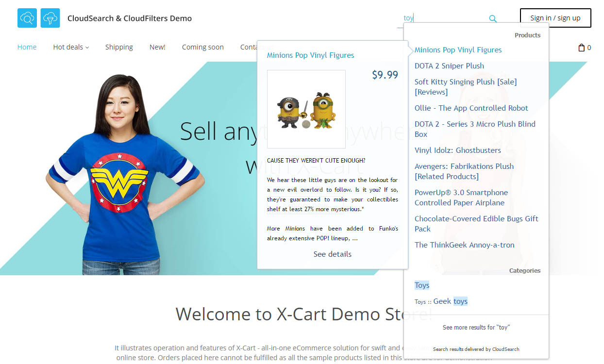Select the Shipping menu item
The height and width of the screenshot is (364, 604).
(119, 47)
